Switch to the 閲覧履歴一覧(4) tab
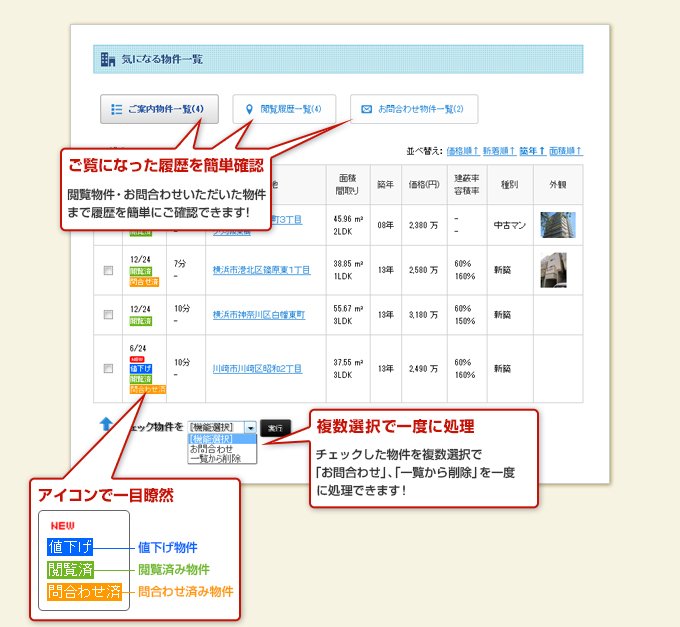This screenshot has height=627, width=680. (284, 109)
